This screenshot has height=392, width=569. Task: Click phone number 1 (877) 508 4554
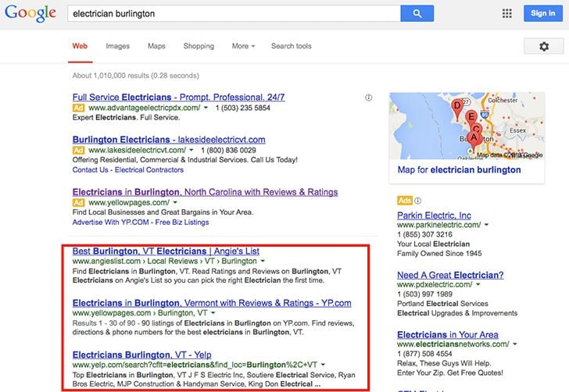point(424,354)
